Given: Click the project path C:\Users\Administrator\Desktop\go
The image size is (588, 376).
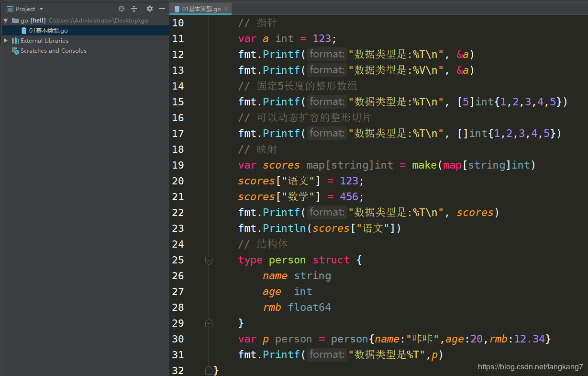Looking at the screenshot, I should point(99,21).
